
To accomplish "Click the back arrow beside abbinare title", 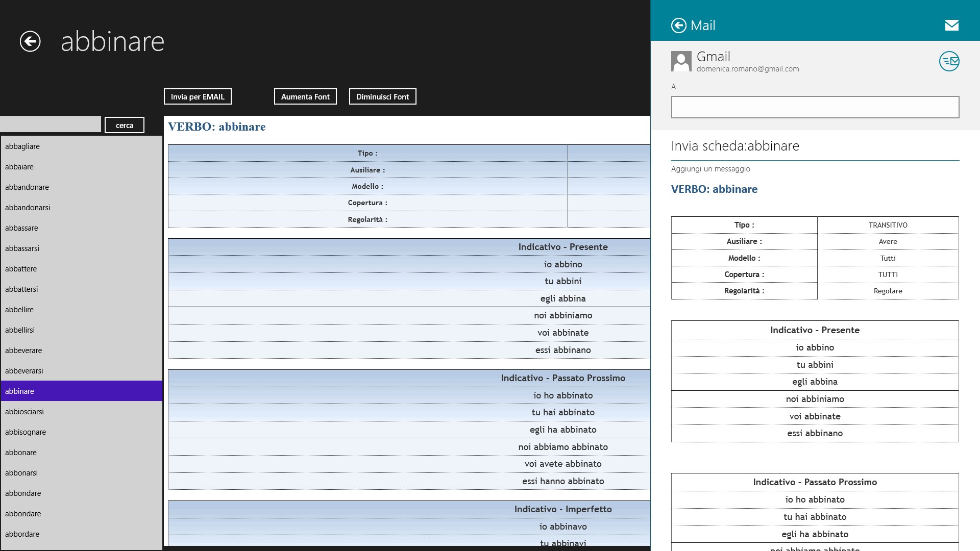I will [30, 41].
